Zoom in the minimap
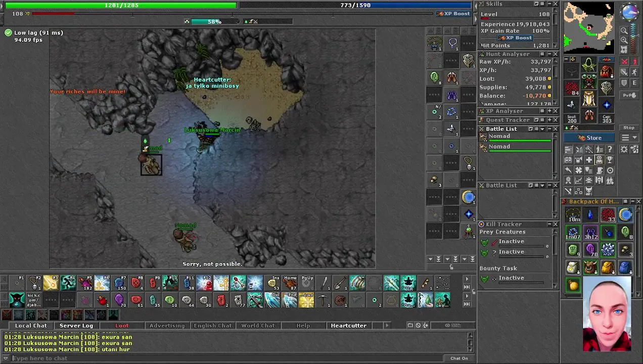This screenshot has width=643, height=364. pyautogui.click(x=624, y=40)
